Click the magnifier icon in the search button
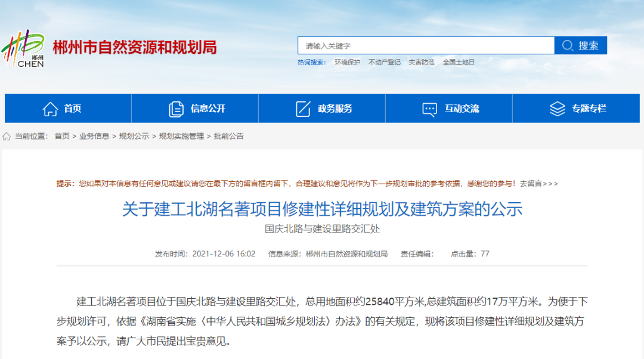Image resolution: width=644 pixels, height=359 pixels. click(x=566, y=45)
